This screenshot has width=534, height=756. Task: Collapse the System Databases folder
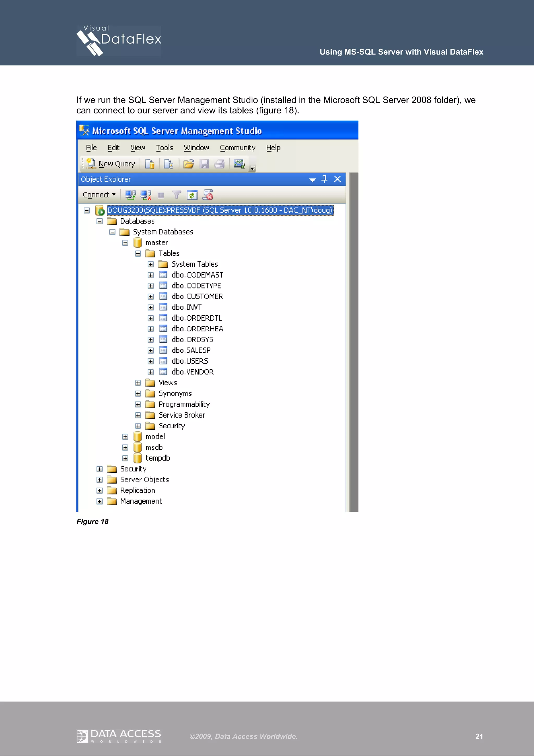(113, 232)
